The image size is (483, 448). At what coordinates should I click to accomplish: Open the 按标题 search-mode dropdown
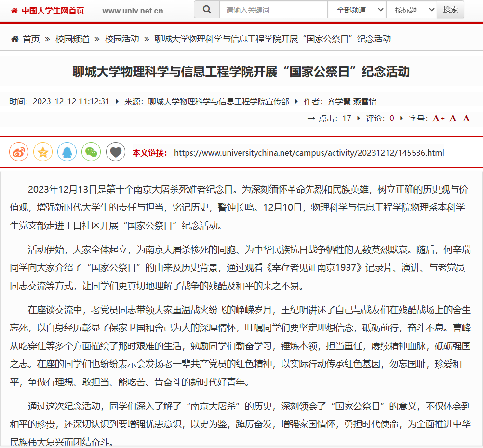[411, 9]
